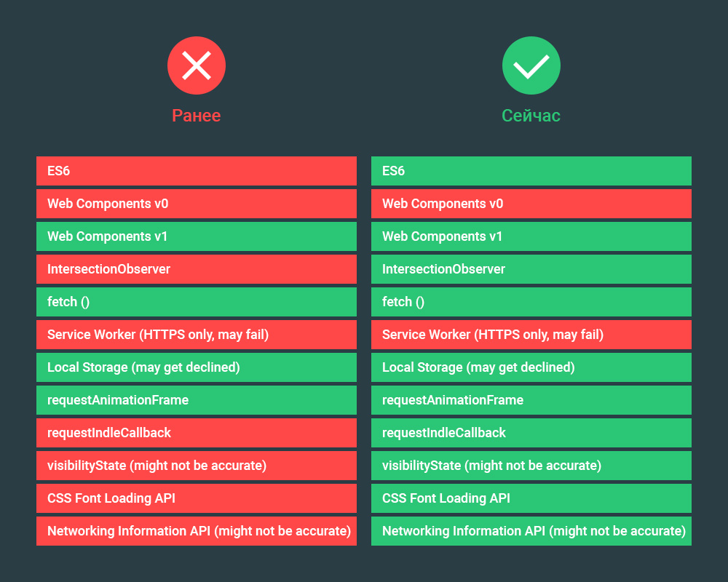The height and width of the screenshot is (582, 728).
Task: Select the red 'Ранее' heading
Action: (197, 116)
